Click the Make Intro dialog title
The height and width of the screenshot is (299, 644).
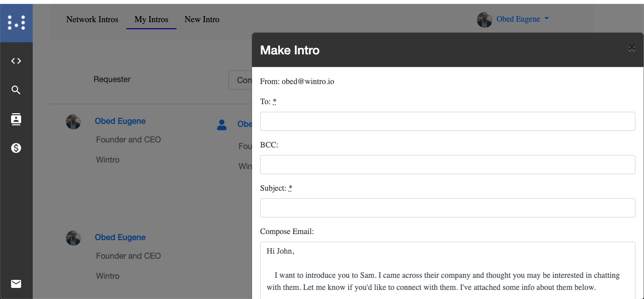pos(290,50)
